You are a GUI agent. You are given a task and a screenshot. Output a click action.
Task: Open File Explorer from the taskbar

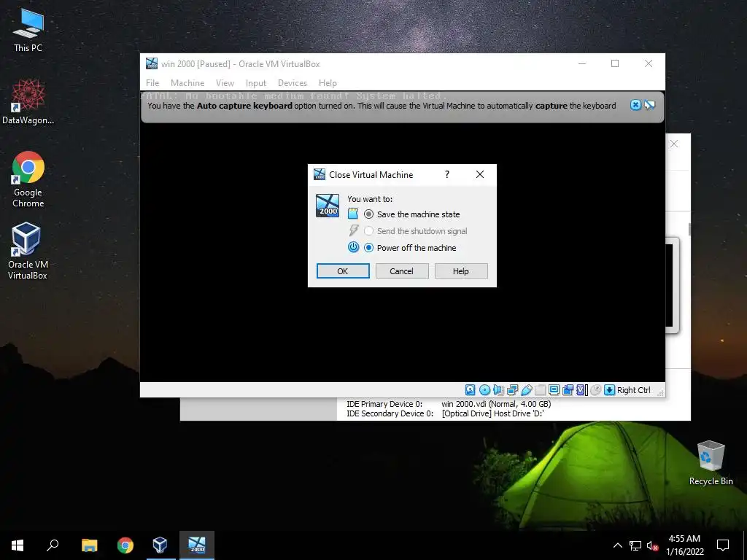tap(89, 545)
